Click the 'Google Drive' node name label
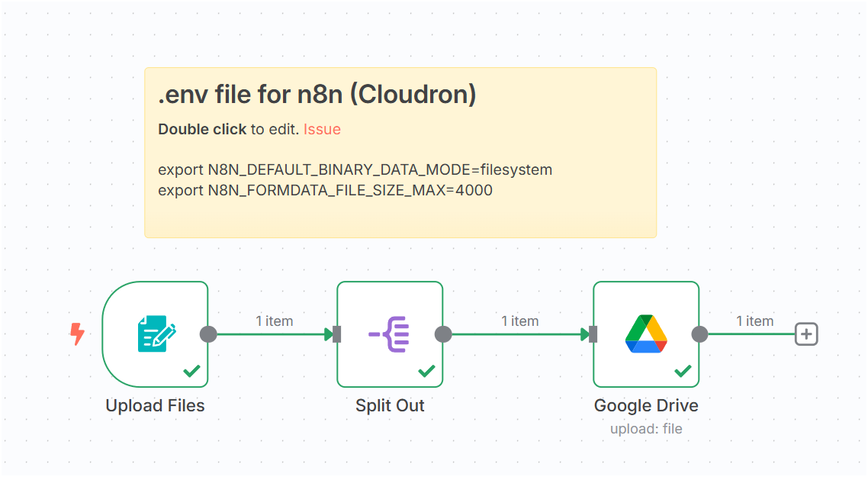This screenshot has height=477, width=868. click(646, 406)
